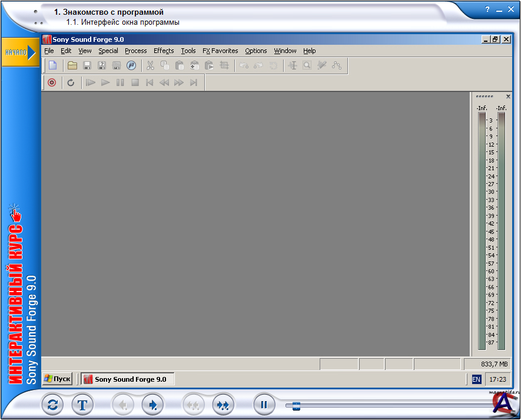The image size is (521, 420).
Task: Click the yellow НАЧАЛО button
Action: tap(19, 52)
